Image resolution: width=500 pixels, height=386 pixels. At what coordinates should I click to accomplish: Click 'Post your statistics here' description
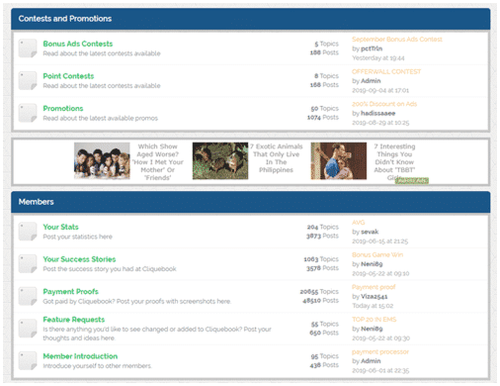(78, 237)
